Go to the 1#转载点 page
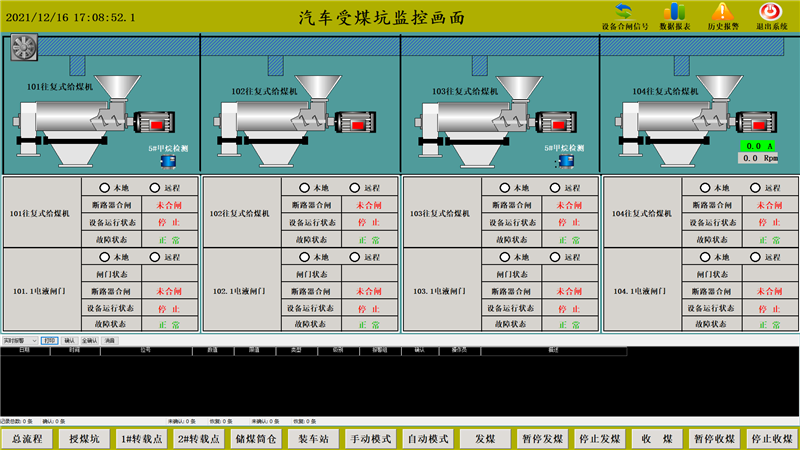 click(142, 439)
